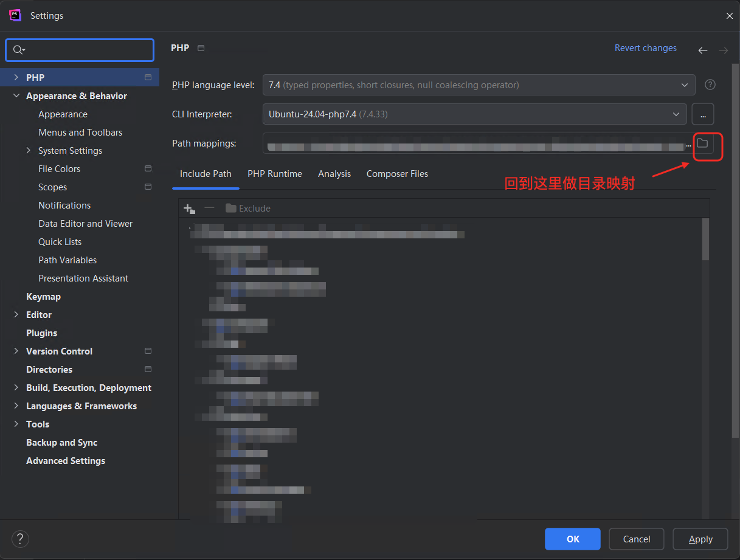The width and height of the screenshot is (740, 560).
Task: Click include path list scrollbar thumb
Action: (705, 239)
